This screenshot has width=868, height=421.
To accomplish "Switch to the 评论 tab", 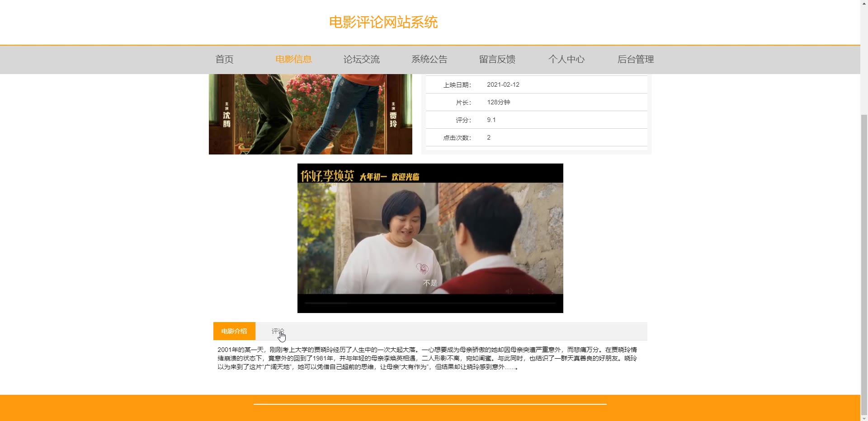I will (278, 331).
